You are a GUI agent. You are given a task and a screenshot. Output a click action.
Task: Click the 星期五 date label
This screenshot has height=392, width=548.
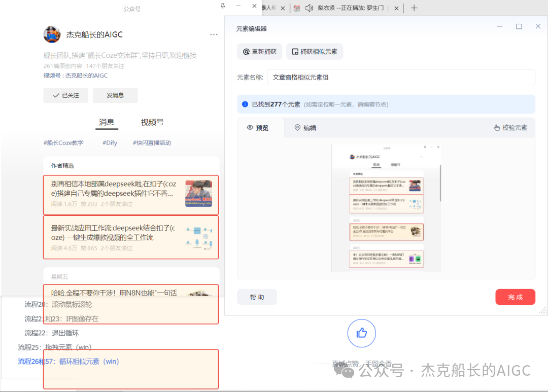(59, 276)
